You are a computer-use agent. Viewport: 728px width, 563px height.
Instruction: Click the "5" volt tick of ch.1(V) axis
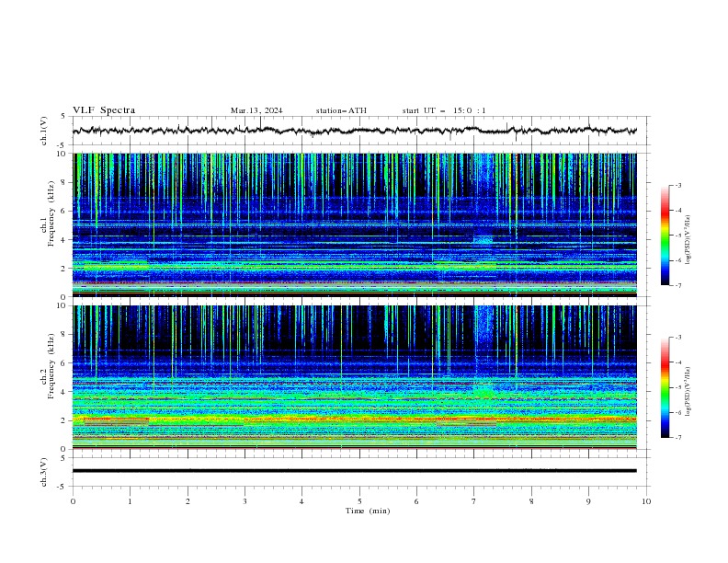coord(64,117)
